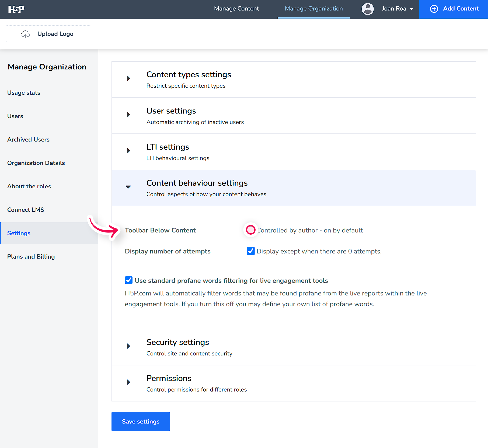This screenshot has width=488, height=448.
Task: Click the plus icon on Add Content
Action: [434, 9]
